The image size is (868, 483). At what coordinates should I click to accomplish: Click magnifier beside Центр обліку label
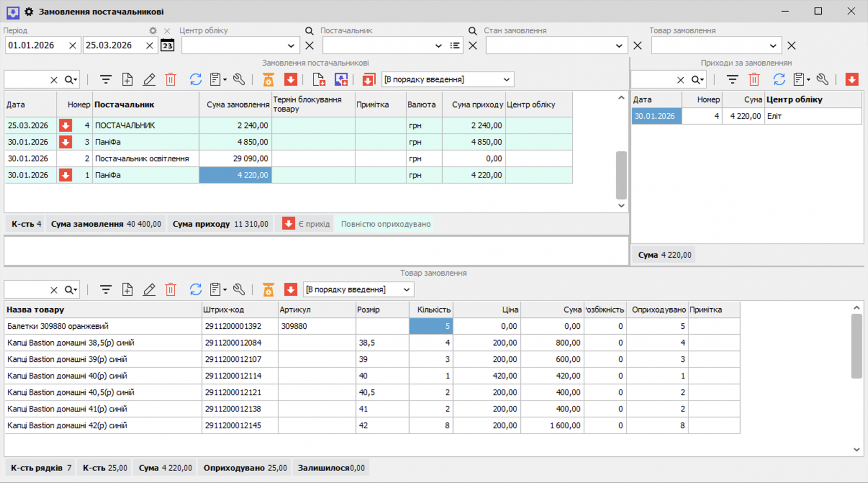[x=309, y=31]
